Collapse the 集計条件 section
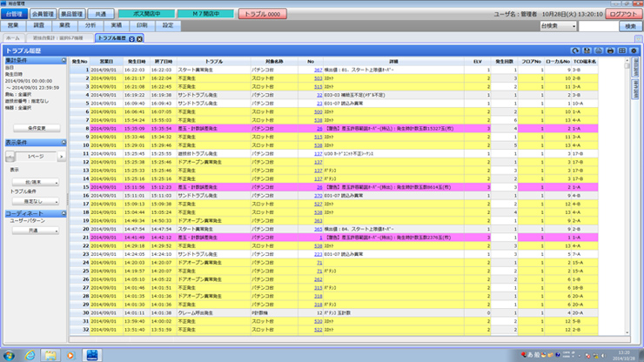 pos(64,60)
